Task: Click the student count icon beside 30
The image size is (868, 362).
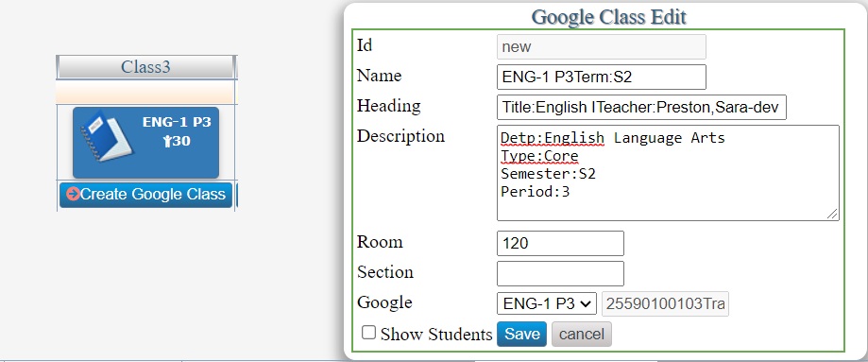Action: pyautogui.click(x=167, y=142)
